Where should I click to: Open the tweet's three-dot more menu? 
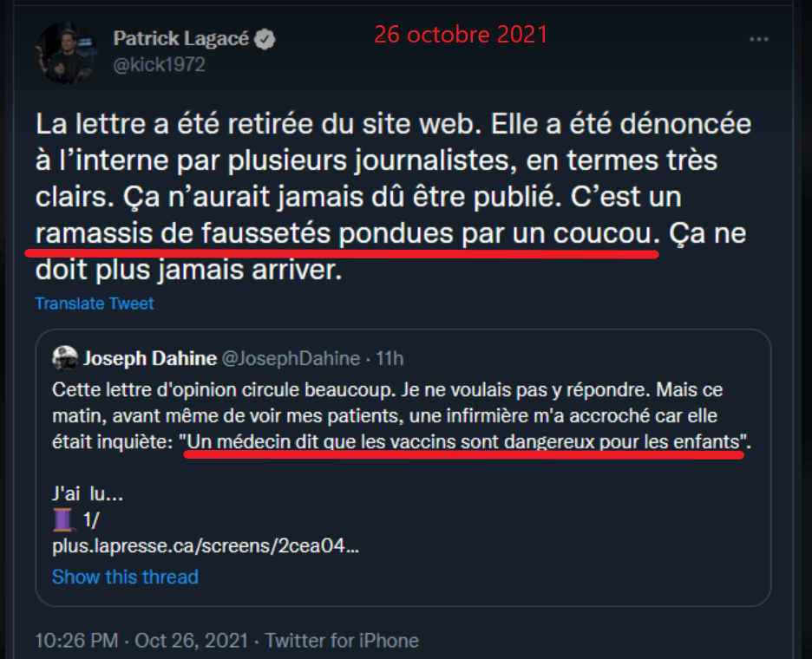(759, 40)
